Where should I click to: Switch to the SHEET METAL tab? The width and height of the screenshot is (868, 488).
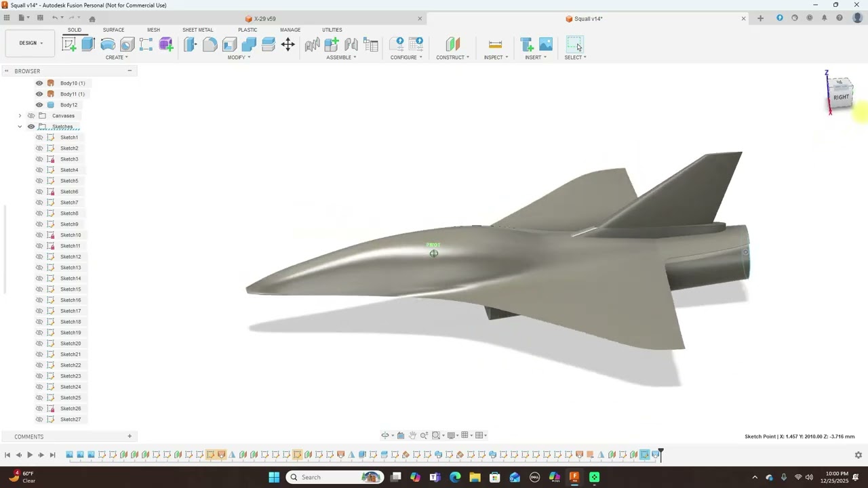point(197,30)
